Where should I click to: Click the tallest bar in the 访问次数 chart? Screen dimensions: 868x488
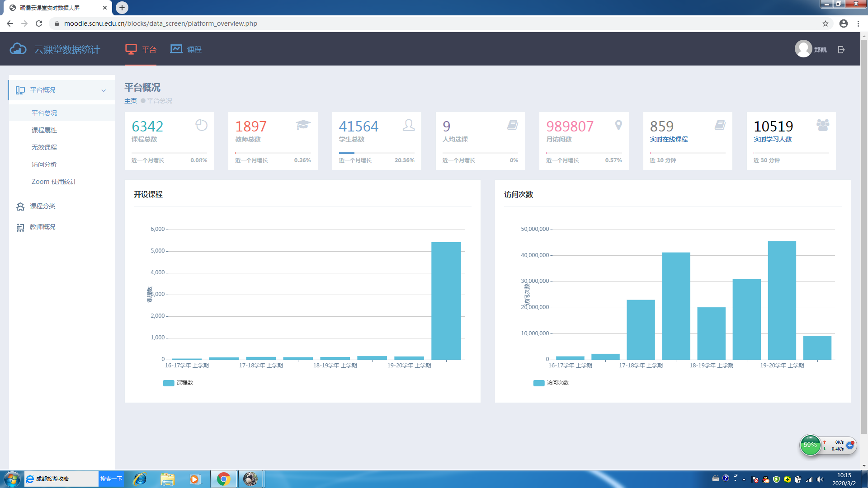pyautogui.click(x=782, y=300)
